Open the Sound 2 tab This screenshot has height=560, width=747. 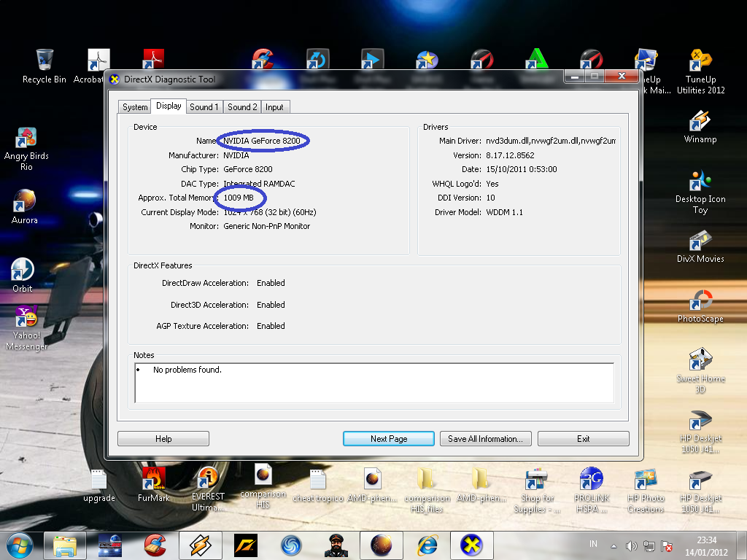[x=242, y=107]
